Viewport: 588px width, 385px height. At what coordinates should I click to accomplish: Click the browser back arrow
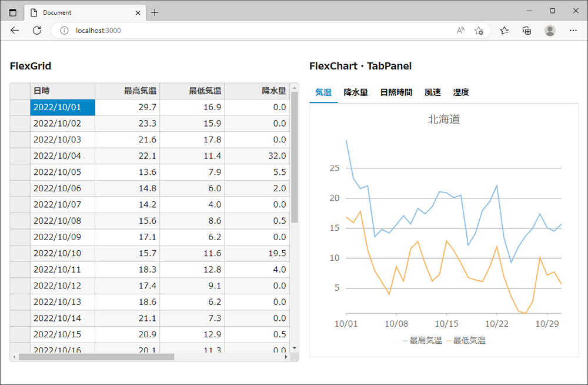click(x=15, y=31)
